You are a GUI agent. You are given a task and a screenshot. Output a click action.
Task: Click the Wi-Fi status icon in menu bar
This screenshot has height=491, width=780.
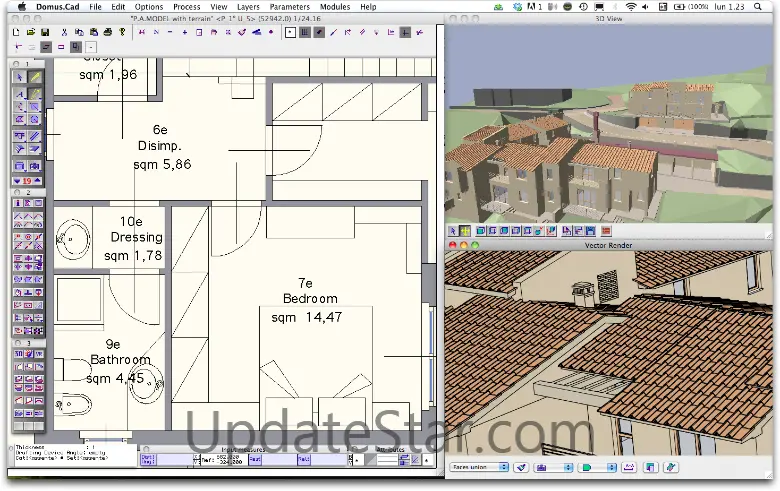click(x=631, y=6)
